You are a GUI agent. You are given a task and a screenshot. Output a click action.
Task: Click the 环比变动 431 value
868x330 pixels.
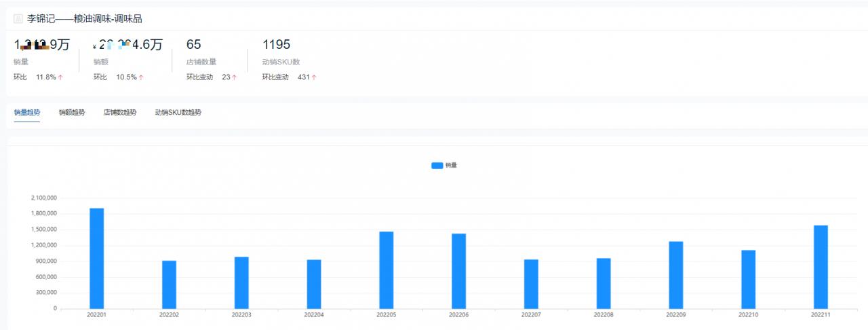pyautogui.click(x=304, y=77)
